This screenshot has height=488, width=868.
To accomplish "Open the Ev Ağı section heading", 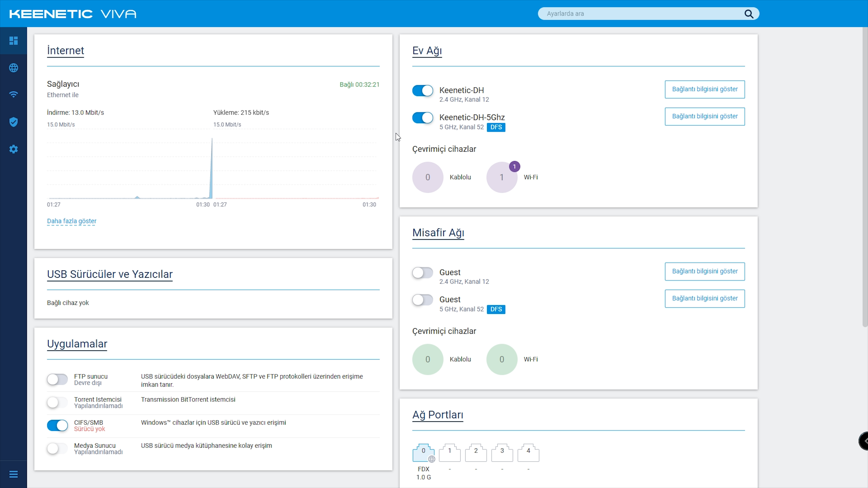I will coord(427,51).
